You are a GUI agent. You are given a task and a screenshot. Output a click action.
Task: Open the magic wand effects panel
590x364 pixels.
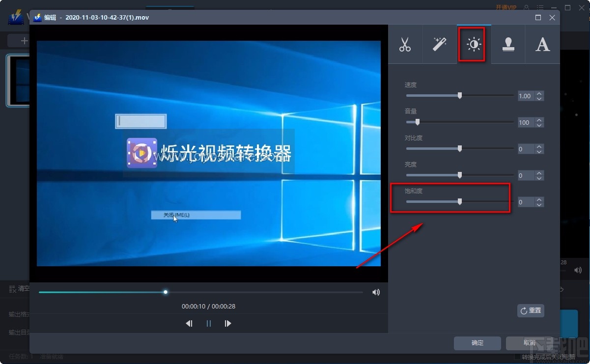[x=440, y=44]
